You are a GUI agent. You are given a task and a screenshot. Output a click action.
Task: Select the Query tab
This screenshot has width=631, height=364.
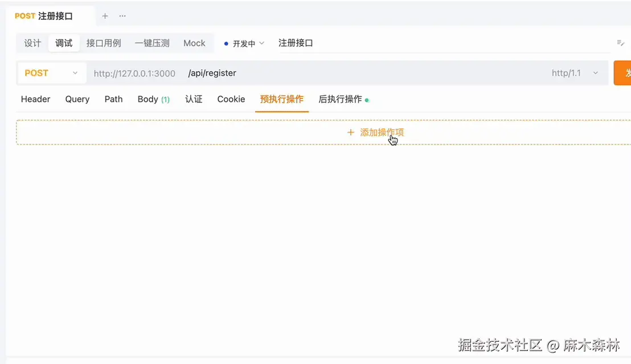click(77, 99)
